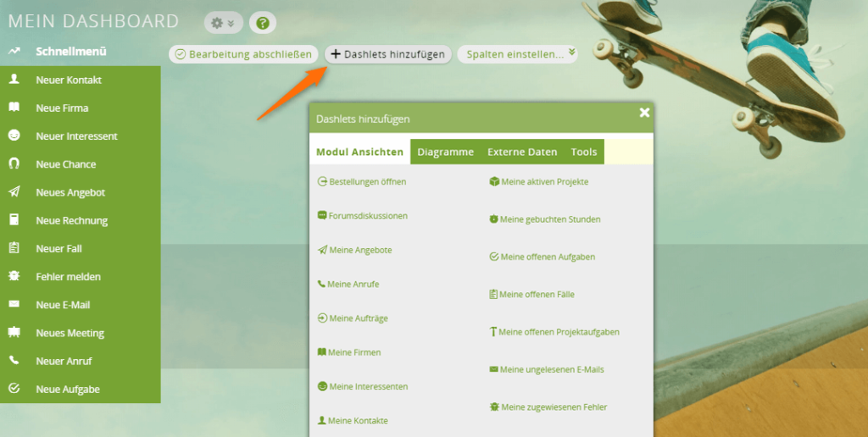Open the gear settings dropdown
This screenshot has width=868, height=437.
224,23
